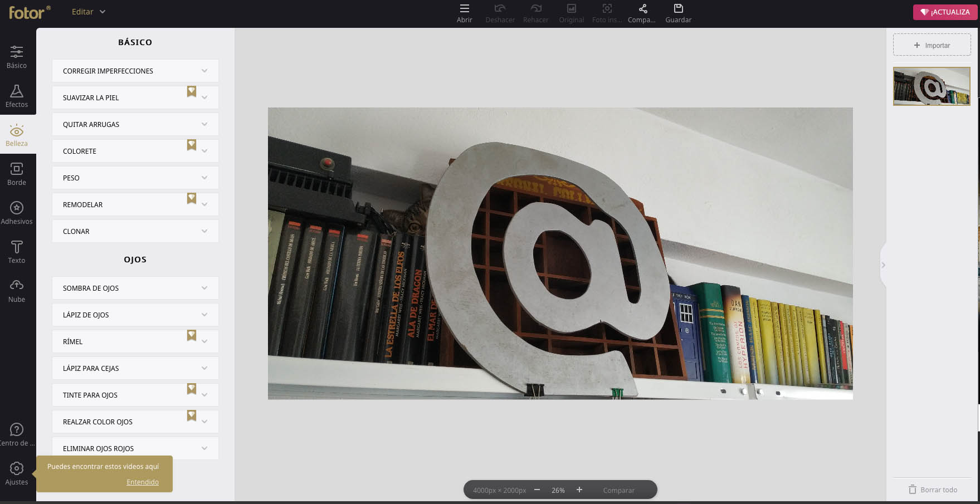980x504 pixels.
Task: Open the Efectos panel in the sidebar
Action: coord(17,96)
